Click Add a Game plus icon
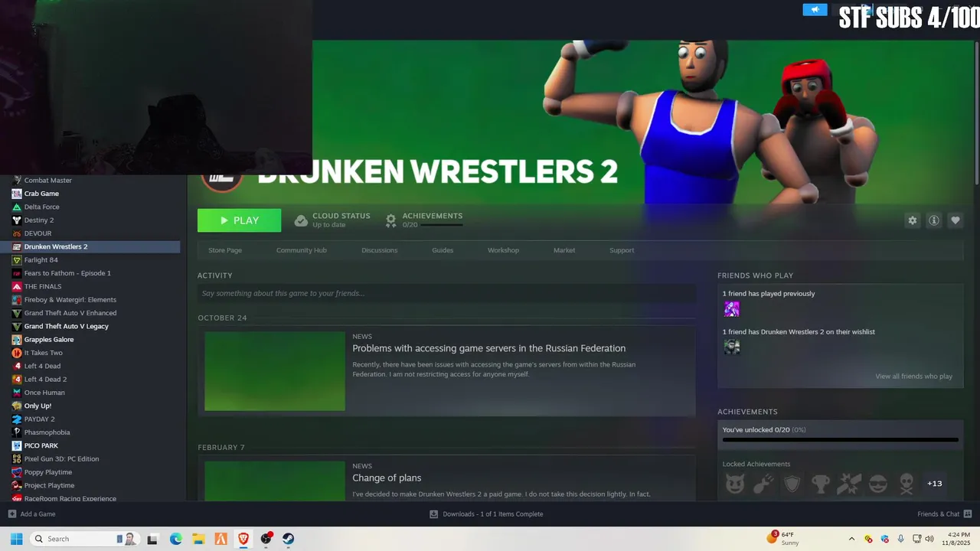The width and height of the screenshot is (980, 551). 11,514
